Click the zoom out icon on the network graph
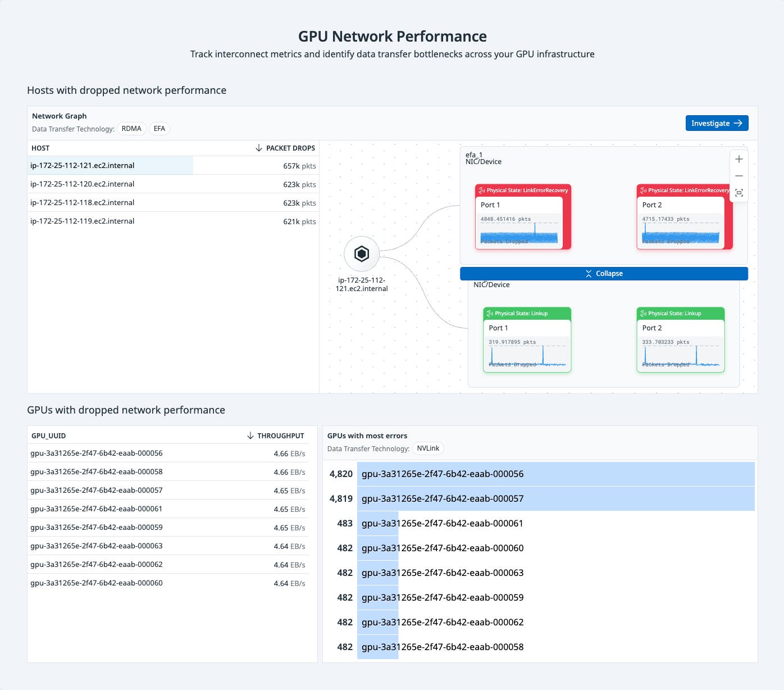 pos(739,176)
